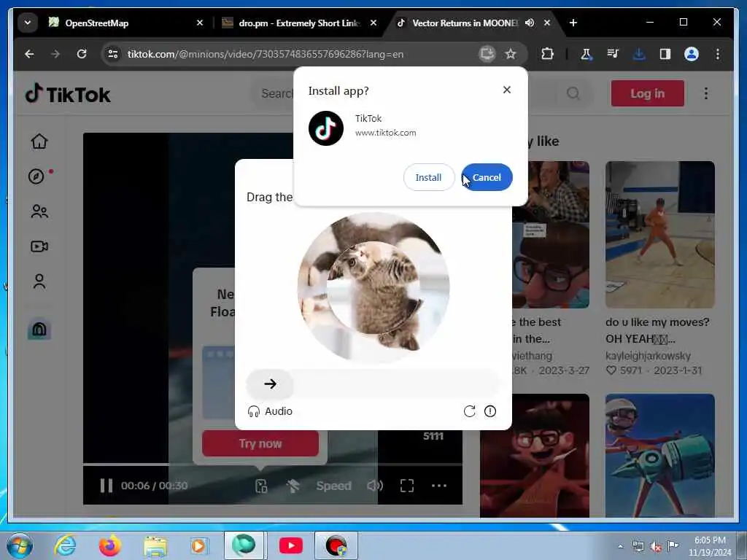The height and width of the screenshot is (560, 747).
Task: Click the TikTok search magnifier icon
Action: click(573, 93)
